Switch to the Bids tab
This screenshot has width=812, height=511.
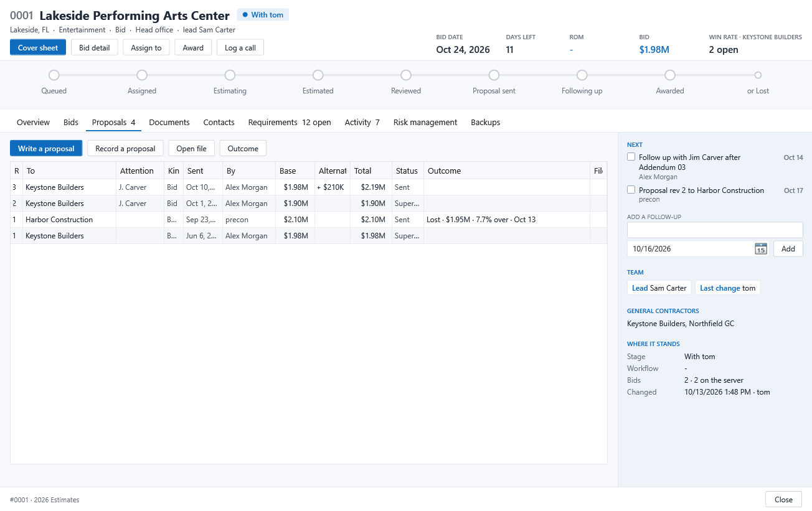click(x=71, y=123)
